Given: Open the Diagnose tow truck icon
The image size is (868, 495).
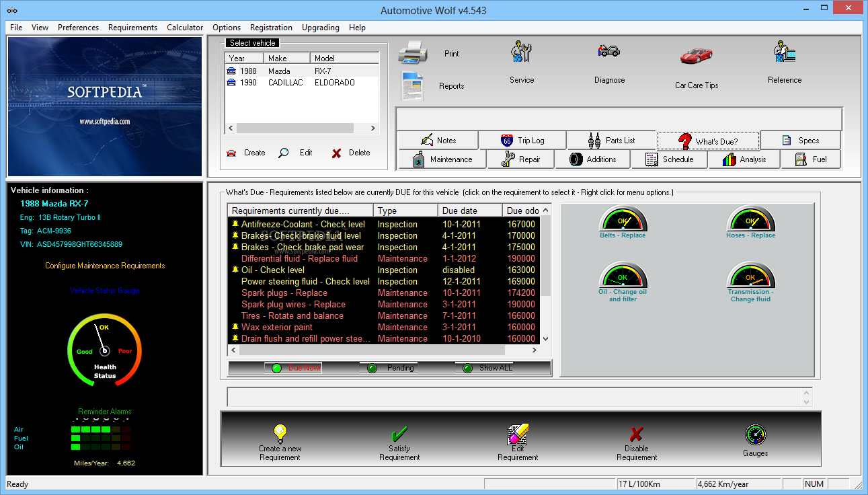Looking at the screenshot, I should click(x=609, y=51).
